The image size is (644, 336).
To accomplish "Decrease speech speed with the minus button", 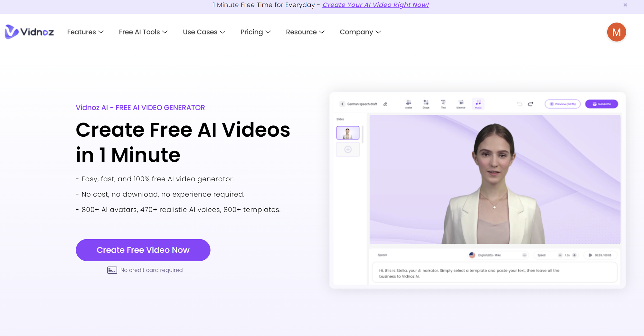I will (x=560, y=255).
